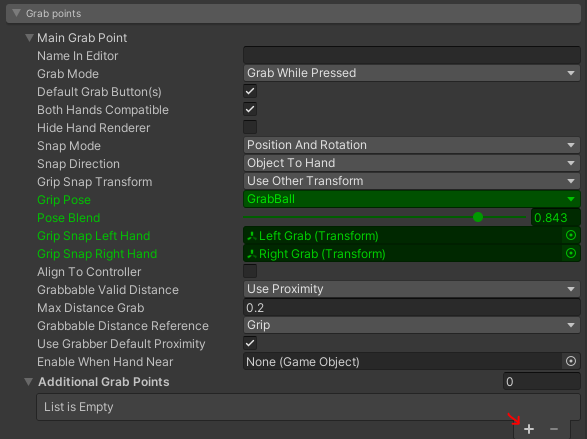Add a new additional grab point with plus
587x439 pixels.
tap(529, 429)
